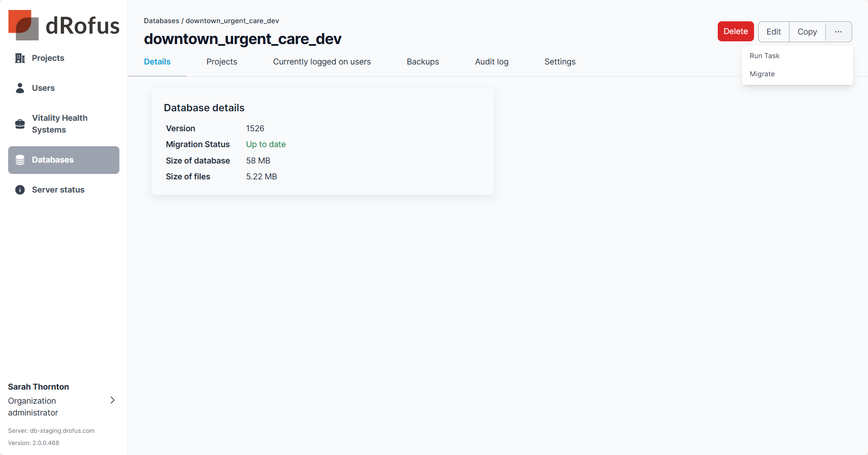
Task: Open the Audit log tab
Action: click(492, 62)
